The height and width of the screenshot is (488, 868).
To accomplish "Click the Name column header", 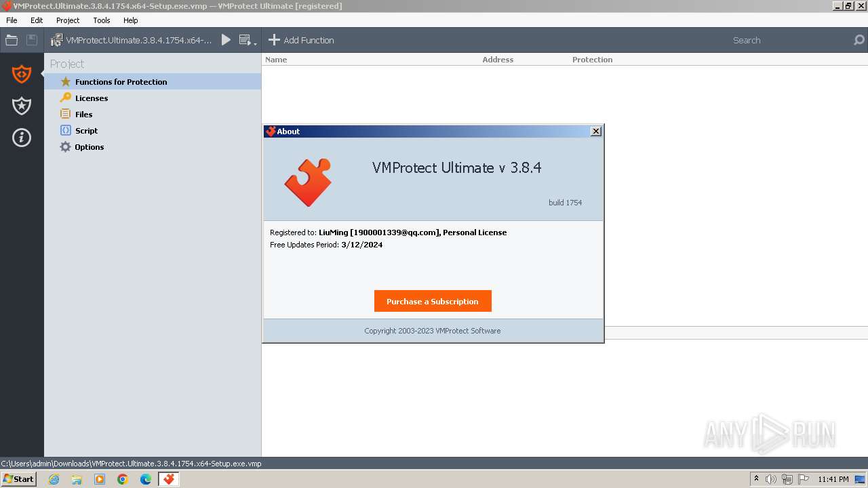I will coord(276,60).
